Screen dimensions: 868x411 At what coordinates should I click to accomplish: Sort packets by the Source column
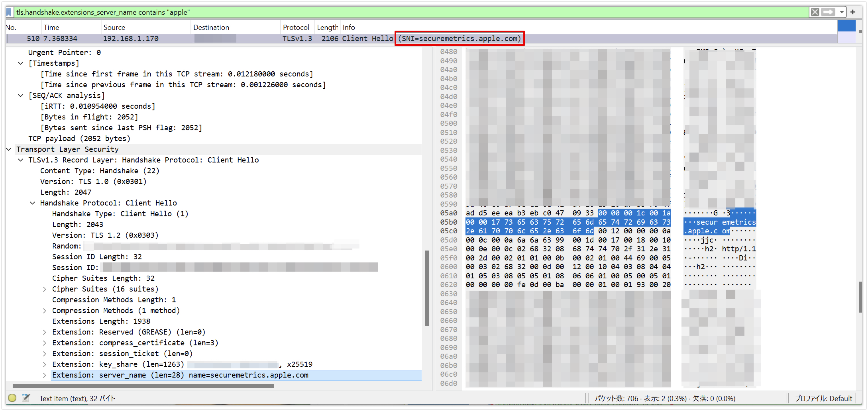tap(146, 27)
